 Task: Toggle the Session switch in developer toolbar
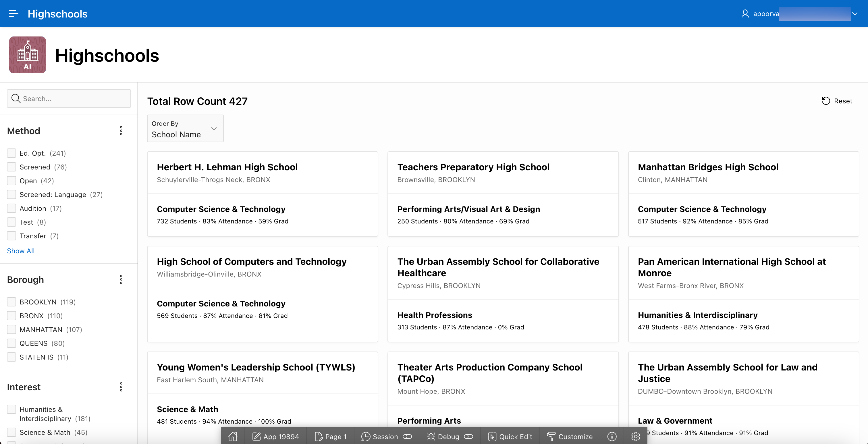click(407, 437)
